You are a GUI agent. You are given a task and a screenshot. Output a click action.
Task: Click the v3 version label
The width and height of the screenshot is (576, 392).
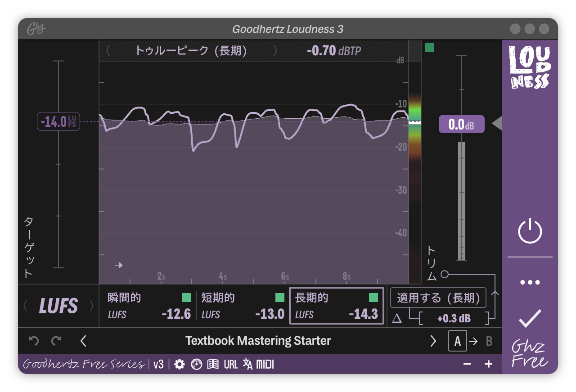pyautogui.click(x=158, y=364)
